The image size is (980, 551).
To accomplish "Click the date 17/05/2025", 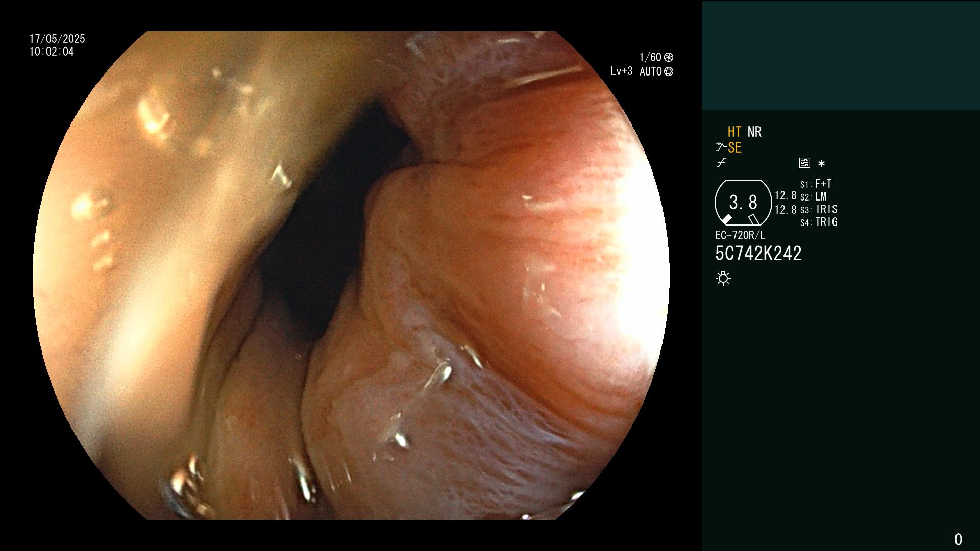I will tap(57, 39).
